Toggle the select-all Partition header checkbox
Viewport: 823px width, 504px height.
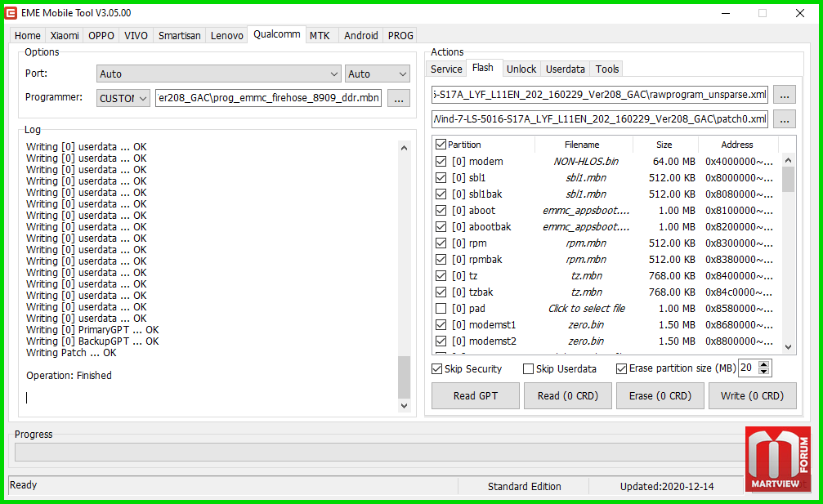[x=441, y=145]
